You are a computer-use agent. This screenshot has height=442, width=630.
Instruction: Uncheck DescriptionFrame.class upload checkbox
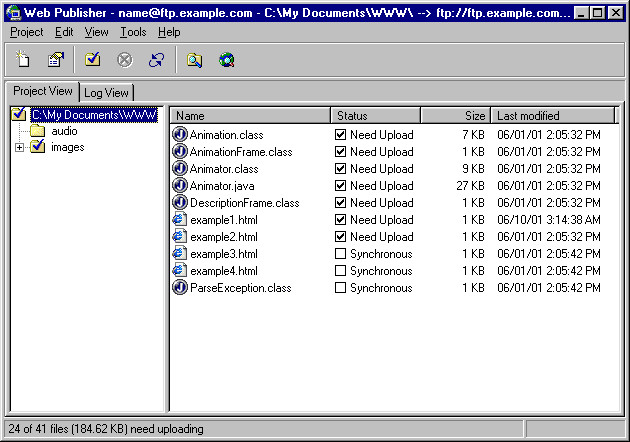[340, 203]
